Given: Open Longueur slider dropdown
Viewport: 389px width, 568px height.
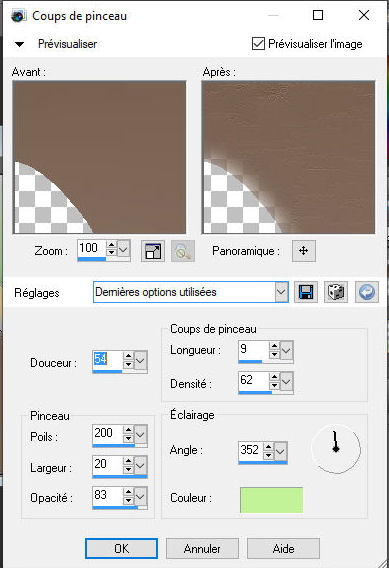Looking at the screenshot, I should tap(286, 350).
